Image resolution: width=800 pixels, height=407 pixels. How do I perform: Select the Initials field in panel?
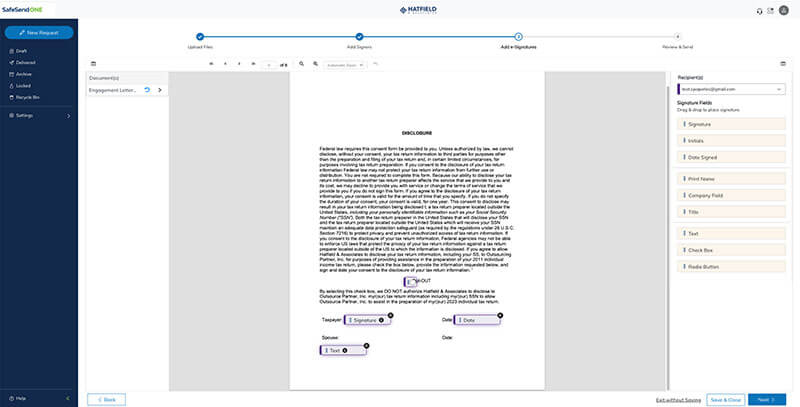[731, 141]
